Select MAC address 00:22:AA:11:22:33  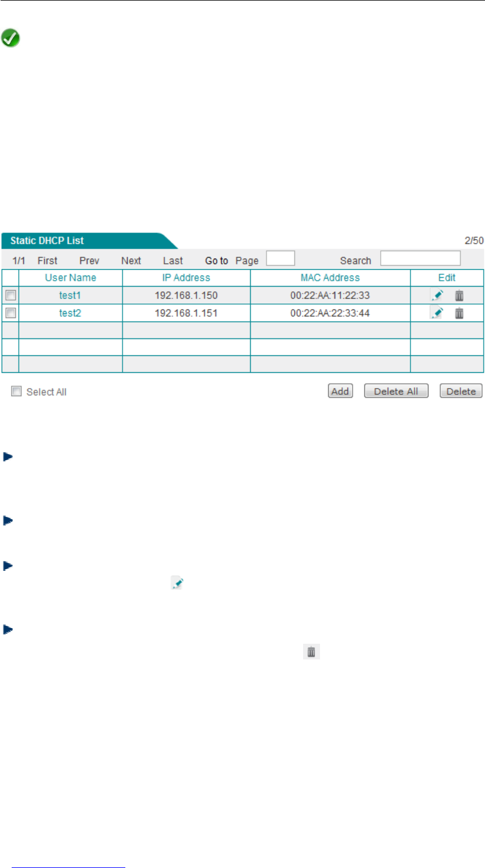click(330, 295)
